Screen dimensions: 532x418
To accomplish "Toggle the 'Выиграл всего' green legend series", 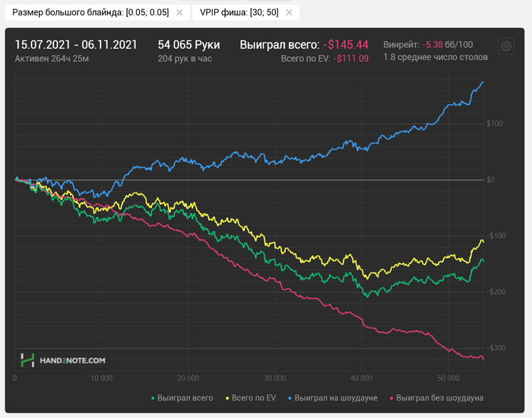I will click(x=182, y=397).
